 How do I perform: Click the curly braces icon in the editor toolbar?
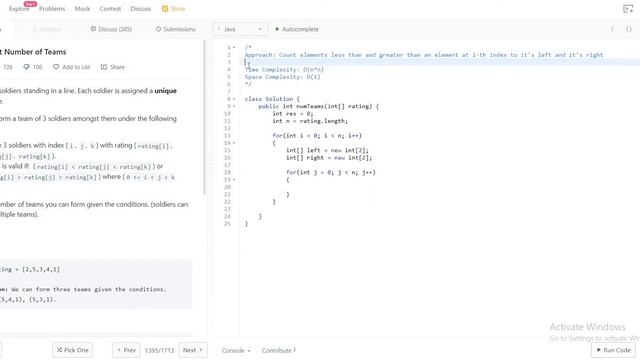click(629, 29)
